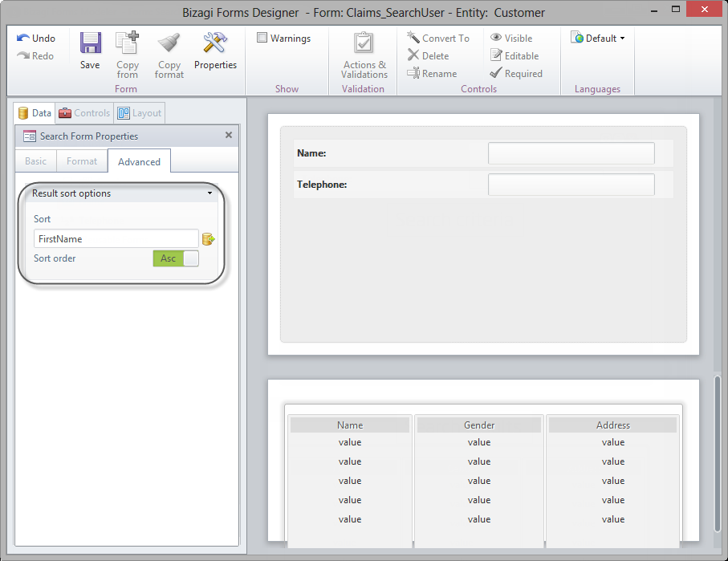Rename the selected control

(x=432, y=73)
